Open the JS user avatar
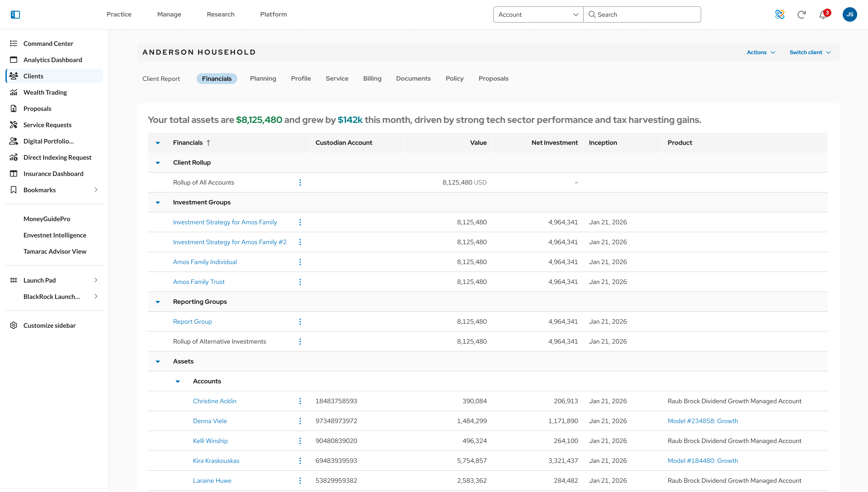Viewport: 868px width, 492px height. pos(849,14)
